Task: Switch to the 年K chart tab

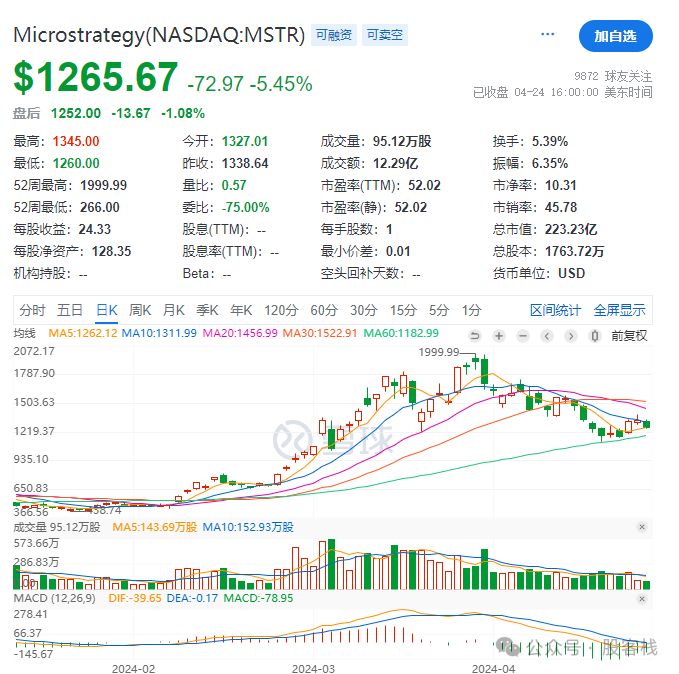Action: [241, 310]
